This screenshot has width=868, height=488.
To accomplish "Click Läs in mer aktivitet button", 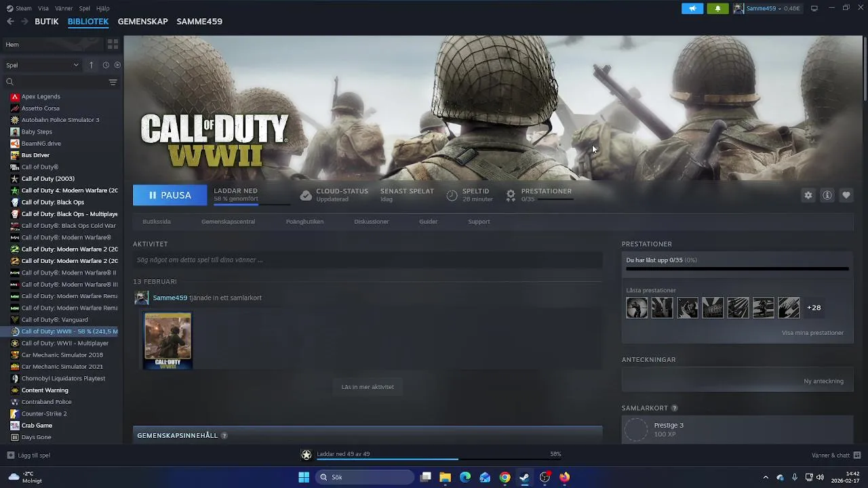I will tap(368, 387).
